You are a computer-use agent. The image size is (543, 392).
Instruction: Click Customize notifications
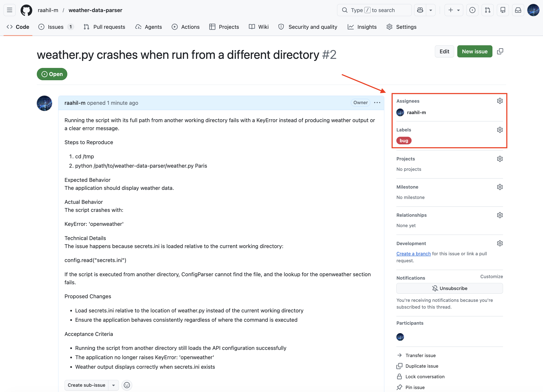(x=491, y=276)
